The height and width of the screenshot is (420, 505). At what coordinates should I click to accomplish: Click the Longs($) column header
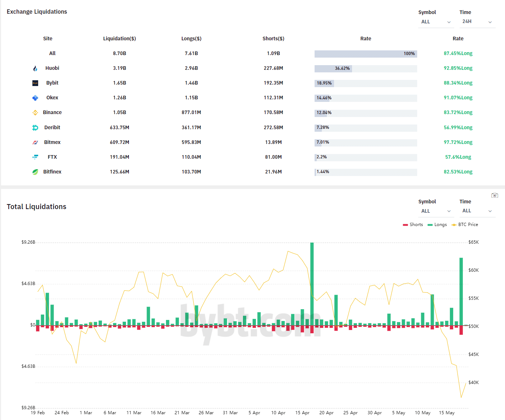(x=191, y=39)
